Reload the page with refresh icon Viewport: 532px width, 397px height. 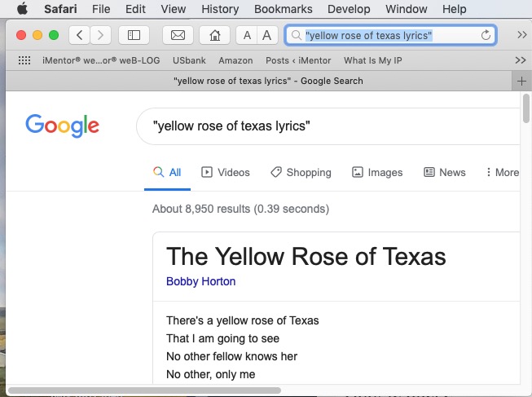(x=486, y=35)
